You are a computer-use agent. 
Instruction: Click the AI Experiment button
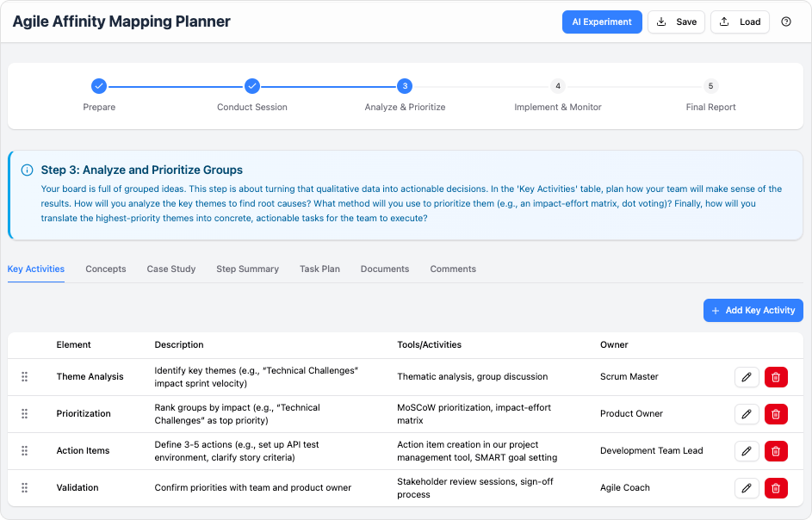[602, 22]
